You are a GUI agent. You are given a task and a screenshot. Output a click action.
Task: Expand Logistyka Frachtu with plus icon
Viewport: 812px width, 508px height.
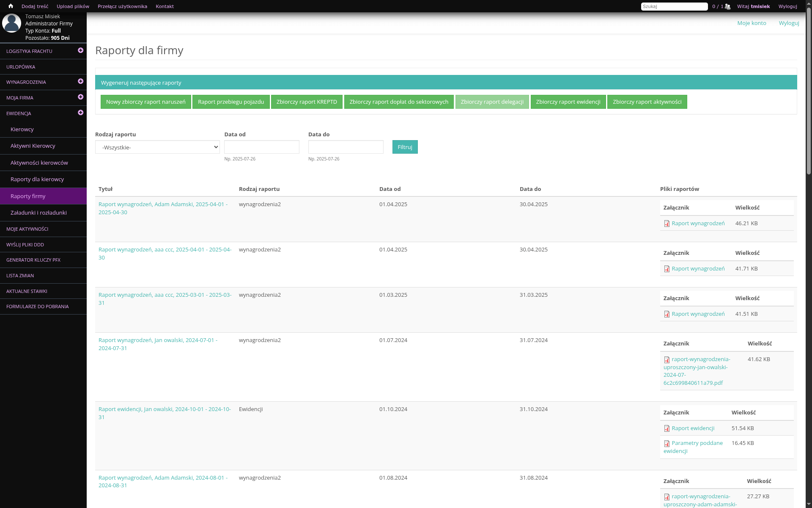pyautogui.click(x=80, y=50)
